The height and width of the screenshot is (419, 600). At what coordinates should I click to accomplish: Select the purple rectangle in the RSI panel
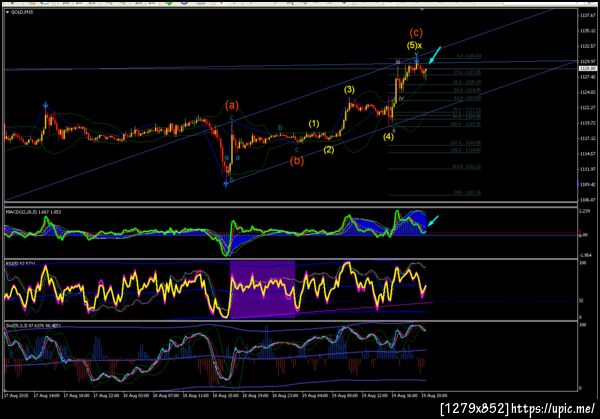[262, 289]
